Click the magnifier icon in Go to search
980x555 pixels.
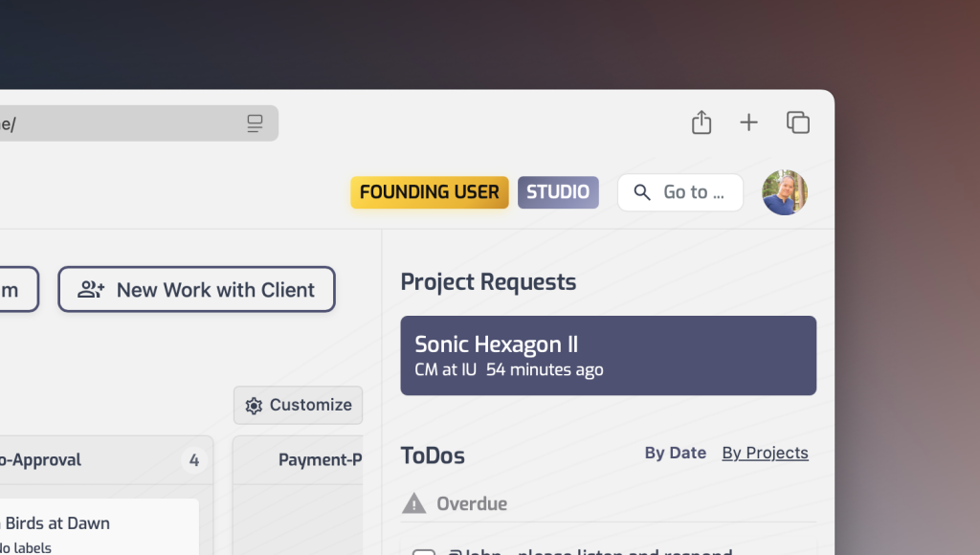pos(642,192)
